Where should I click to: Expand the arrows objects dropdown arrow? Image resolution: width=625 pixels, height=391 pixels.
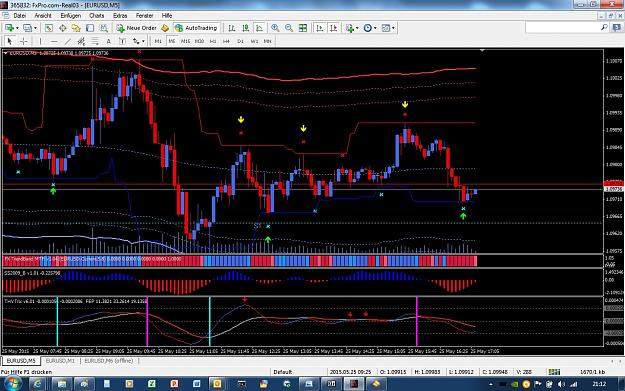143,41
